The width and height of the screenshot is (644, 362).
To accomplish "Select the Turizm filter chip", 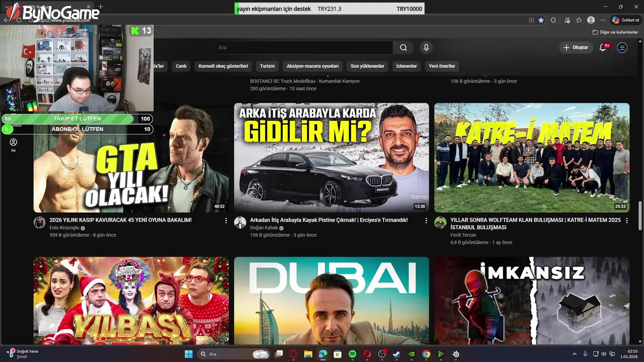I will click(x=267, y=66).
